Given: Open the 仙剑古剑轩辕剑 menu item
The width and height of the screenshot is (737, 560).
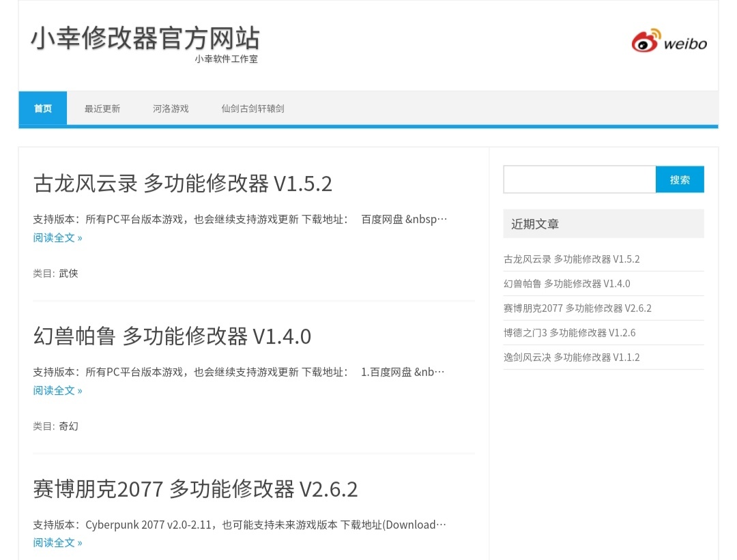Looking at the screenshot, I should (252, 108).
